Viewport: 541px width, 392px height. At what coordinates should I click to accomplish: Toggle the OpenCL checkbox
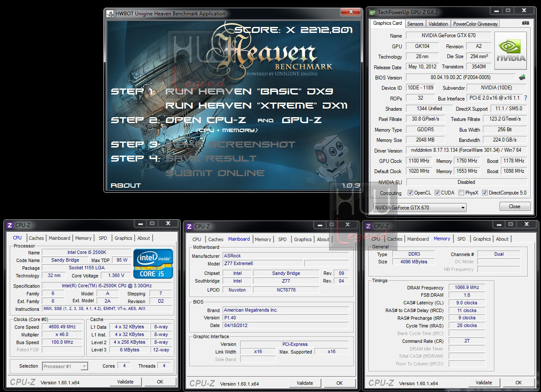[410, 193]
